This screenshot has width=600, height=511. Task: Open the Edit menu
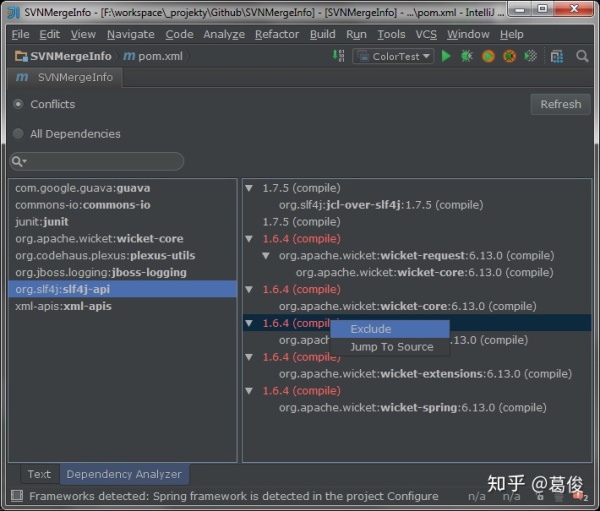pyautogui.click(x=49, y=34)
